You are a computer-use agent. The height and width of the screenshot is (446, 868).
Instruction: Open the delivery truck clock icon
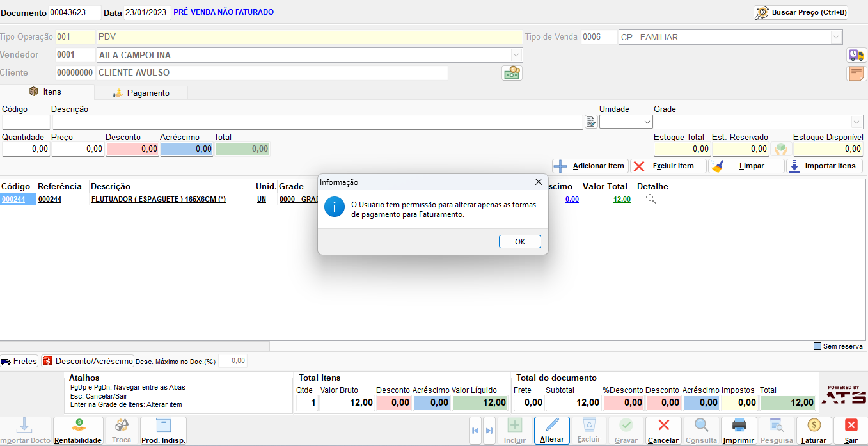(856, 55)
